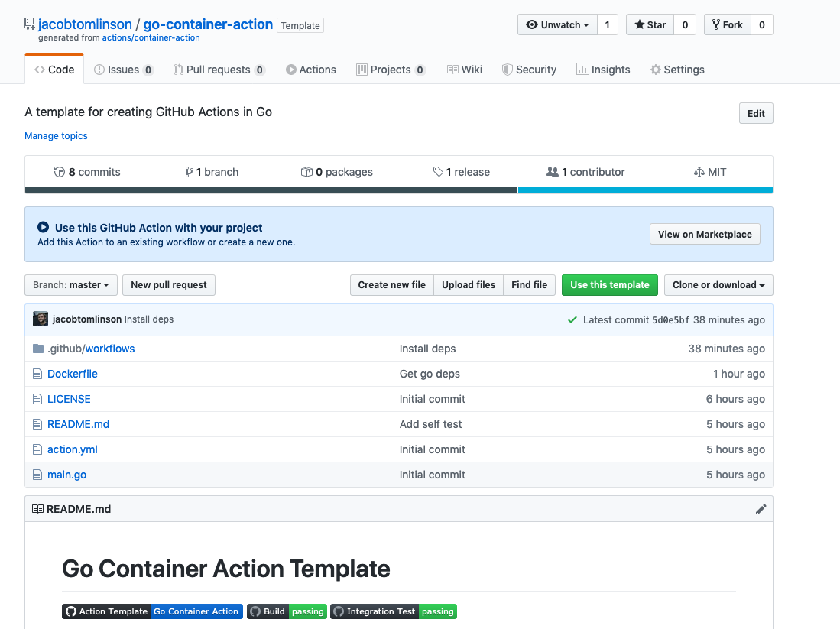
Task: Open the main.go file
Action: pyautogui.click(x=66, y=475)
